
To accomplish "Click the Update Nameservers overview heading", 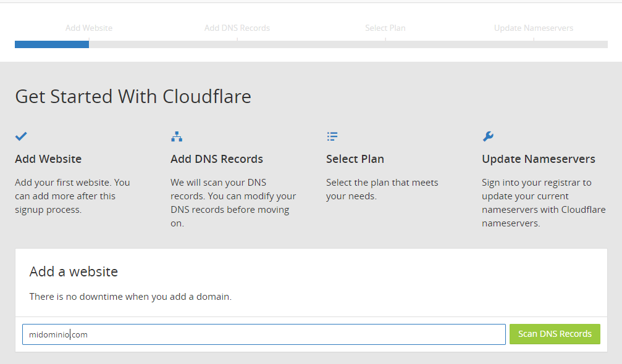I will click(538, 159).
